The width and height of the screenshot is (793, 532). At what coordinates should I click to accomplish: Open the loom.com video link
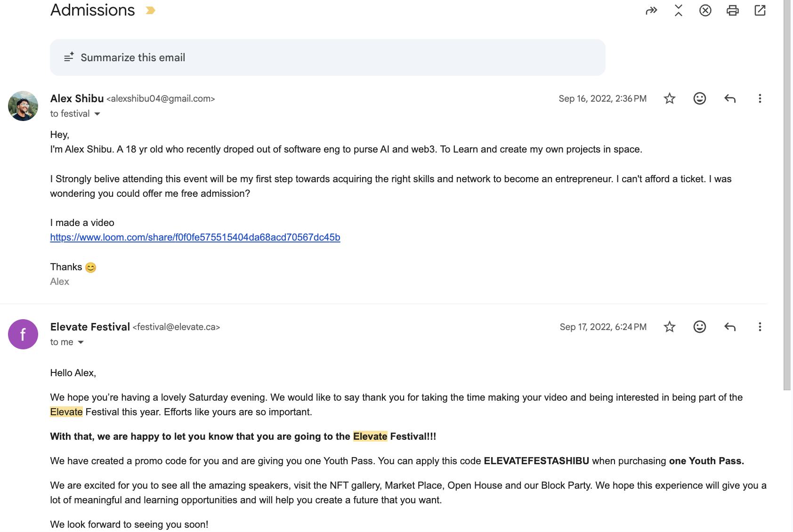195,237
